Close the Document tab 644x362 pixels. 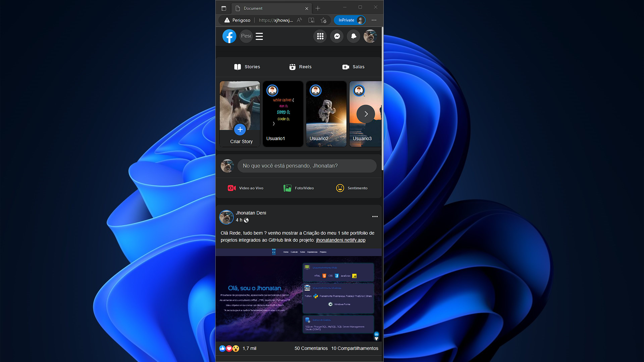(x=307, y=9)
